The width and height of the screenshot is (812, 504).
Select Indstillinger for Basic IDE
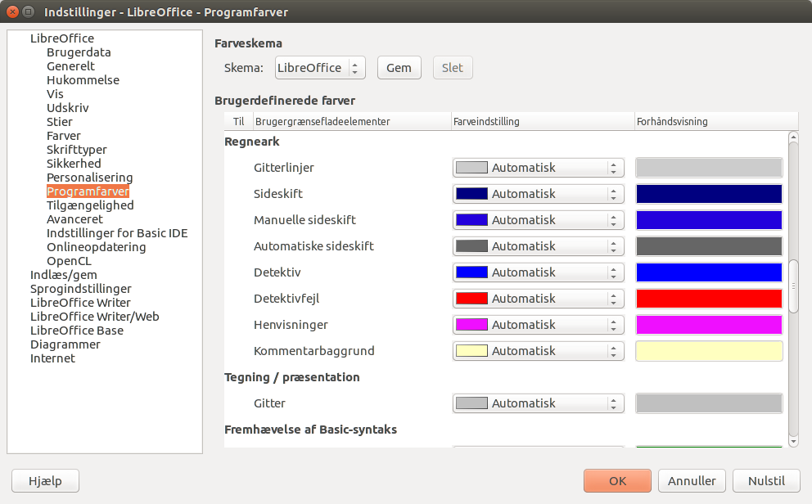pos(117,233)
